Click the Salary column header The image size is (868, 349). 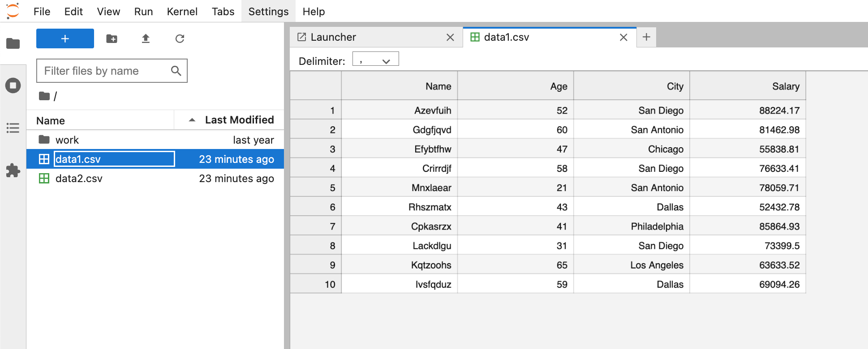[x=747, y=86]
